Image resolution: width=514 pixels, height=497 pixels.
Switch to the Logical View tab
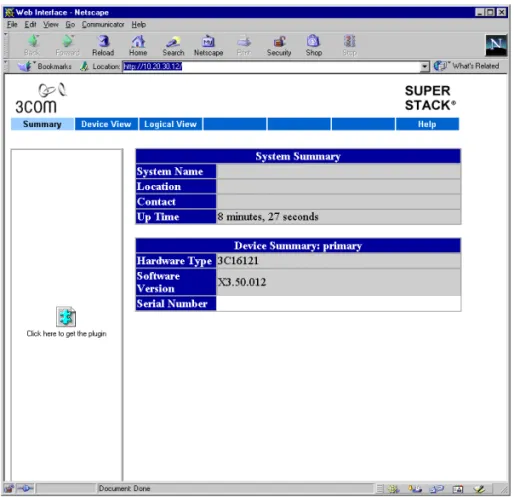tap(170, 124)
